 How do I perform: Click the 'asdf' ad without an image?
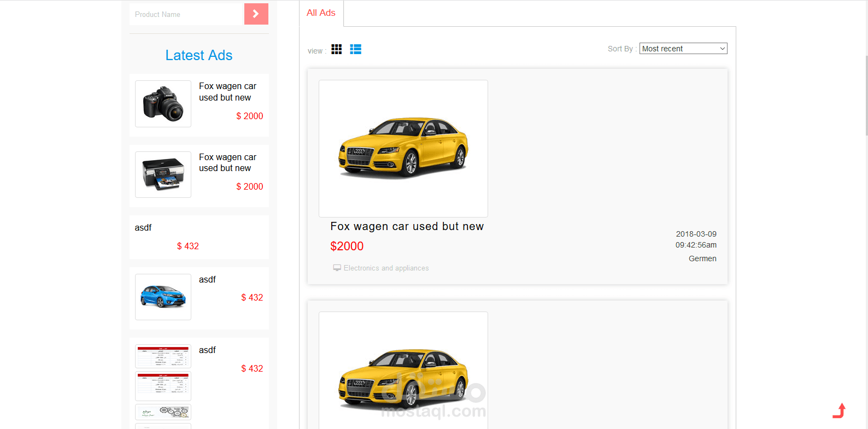click(x=143, y=228)
